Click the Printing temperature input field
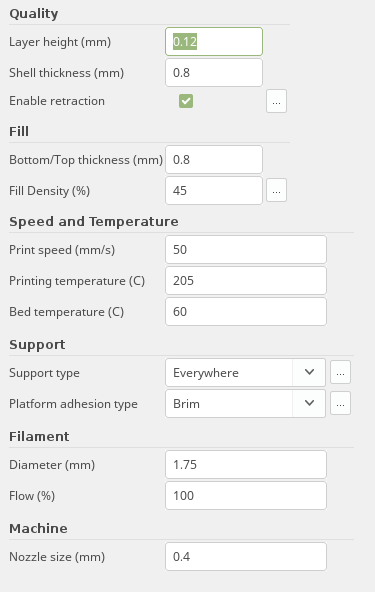The height and width of the screenshot is (592, 375). pos(246,281)
